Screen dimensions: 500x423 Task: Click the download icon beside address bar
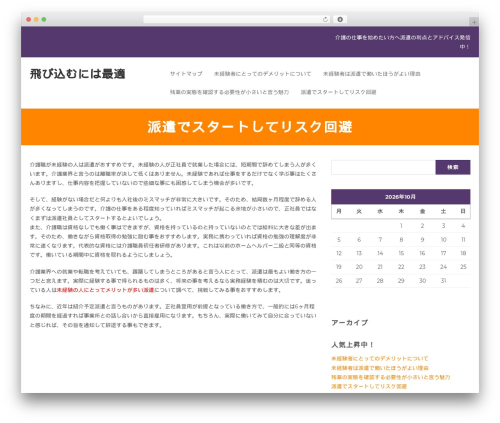click(340, 20)
